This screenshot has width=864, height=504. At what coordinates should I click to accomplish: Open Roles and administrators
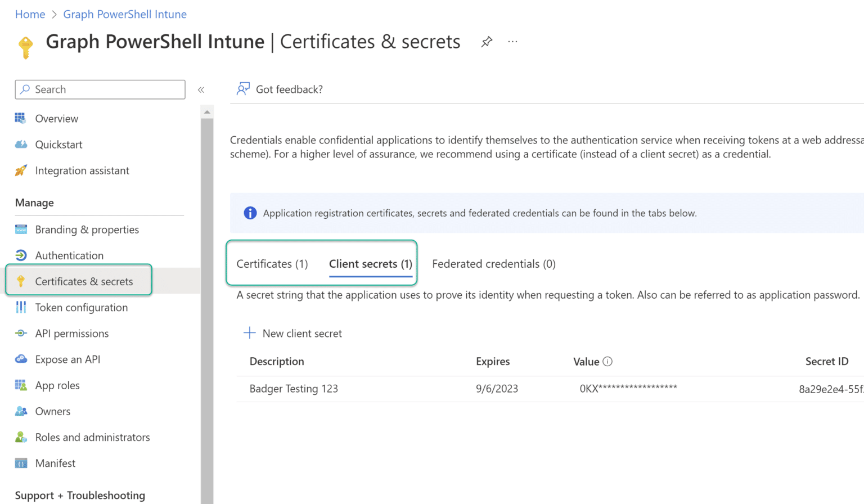(92, 437)
